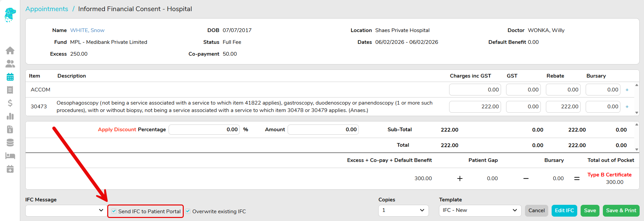Viewport: 644px width, 221px height.
Task: Open the bar chart reports icon
Action: pos(10,116)
